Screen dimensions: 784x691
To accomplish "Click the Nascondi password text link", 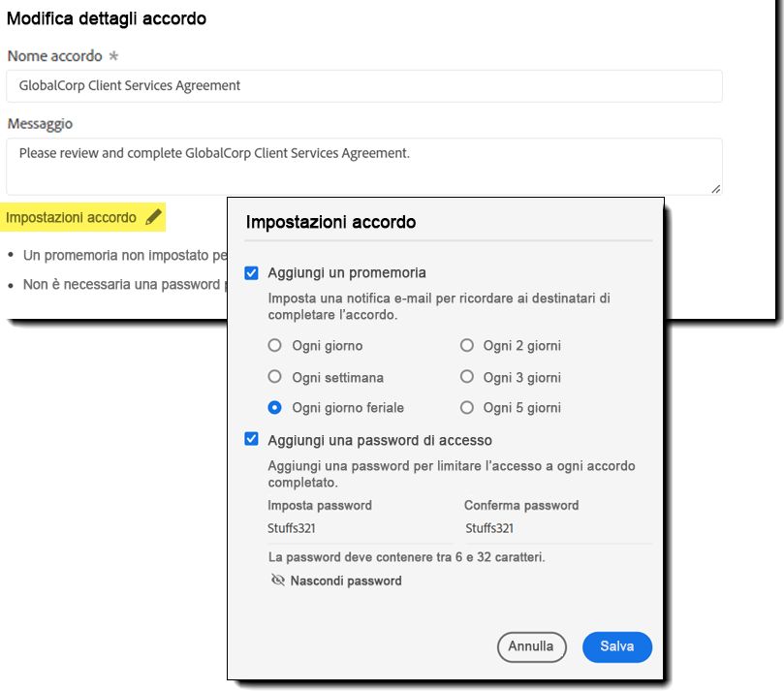I will (x=346, y=581).
